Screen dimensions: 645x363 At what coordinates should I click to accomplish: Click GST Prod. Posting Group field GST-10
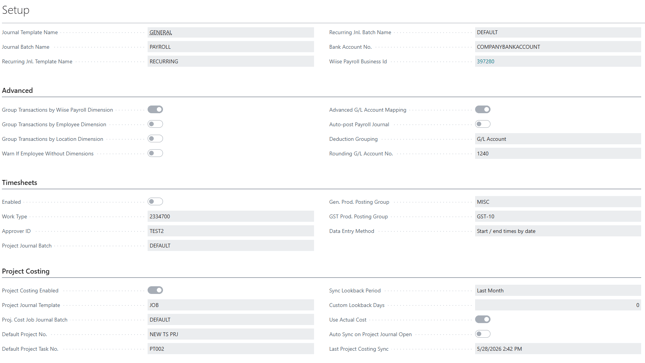coord(558,216)
